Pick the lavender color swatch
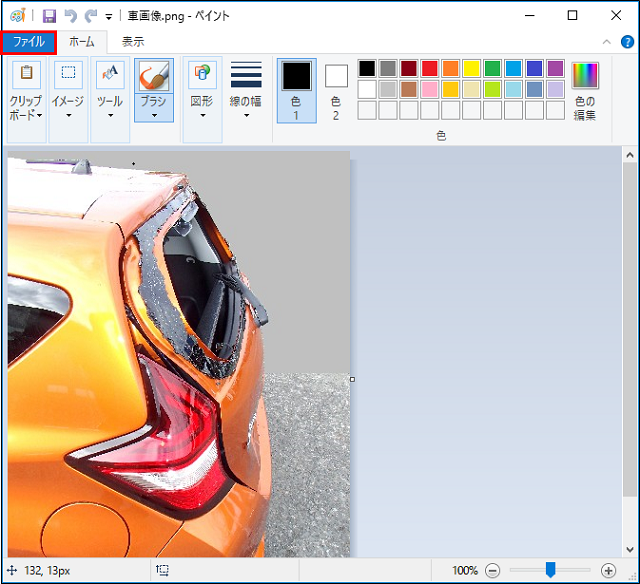Screen dimensions: 640x584 [x=556, y=89]
